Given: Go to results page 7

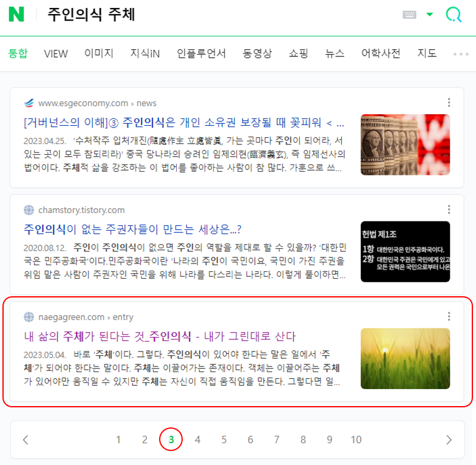Looking at the screenshot, I should 277,440.
